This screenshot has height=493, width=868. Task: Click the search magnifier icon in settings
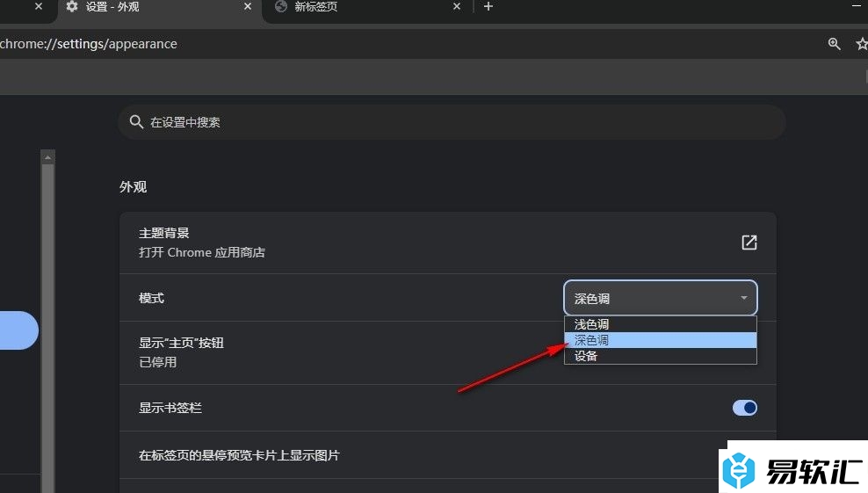[x=136, y=122]
